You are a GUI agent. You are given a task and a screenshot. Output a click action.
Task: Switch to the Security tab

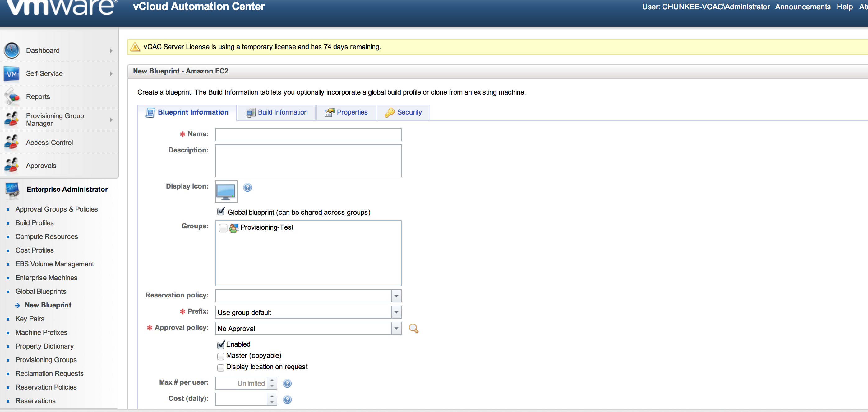point(403,112)
